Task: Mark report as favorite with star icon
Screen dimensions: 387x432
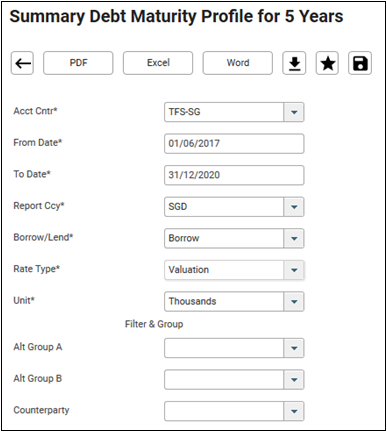Action: [327, 63]
